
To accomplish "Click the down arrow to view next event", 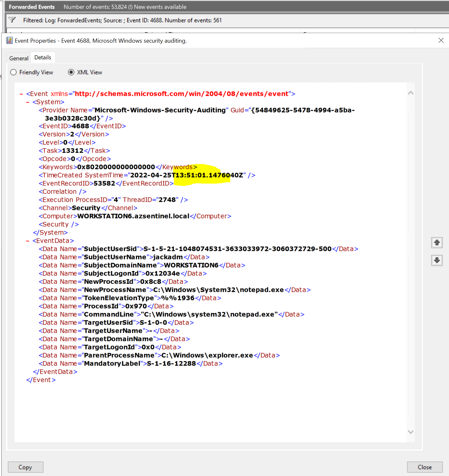I will (437, 260).
